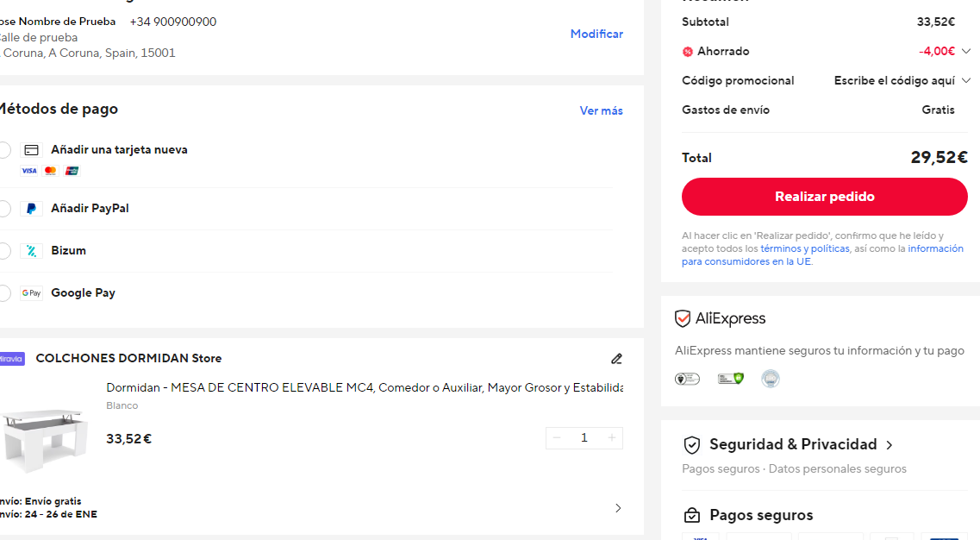
Task: Click the Bizum logo icon
Action: click(31, 251)
